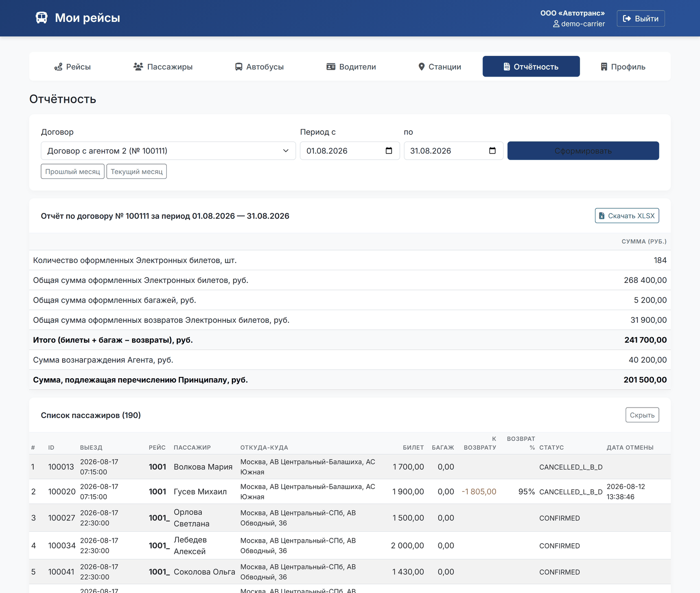Go to the Автобусы tab

(259, 66)
